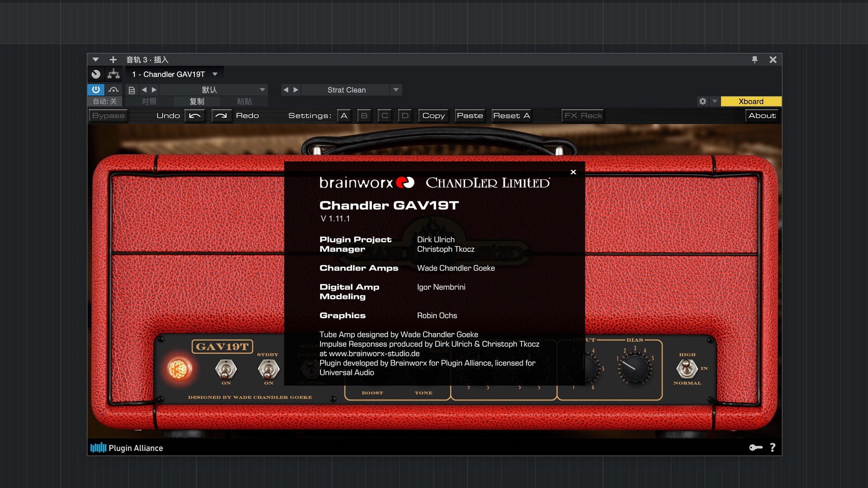Image resolution: width=868 pixels, height=488 pixels.
Task: Select settings slot A
Action: [x=344, y=116]
